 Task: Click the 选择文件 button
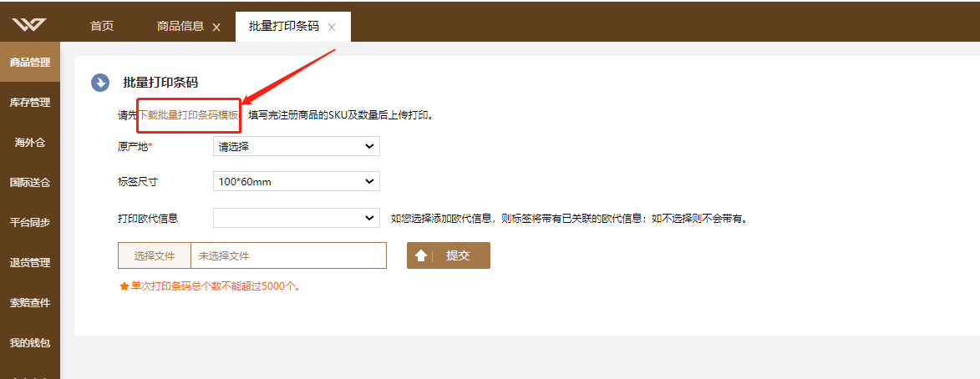tap(155, 255)
